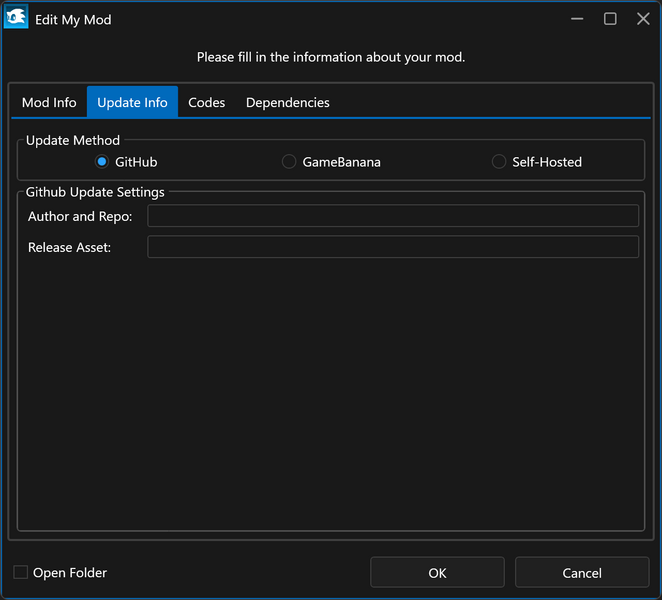Screen dimensions: 662x600
Task: Enable the Open Folder checkbox
Action: (x=21, y=572)
